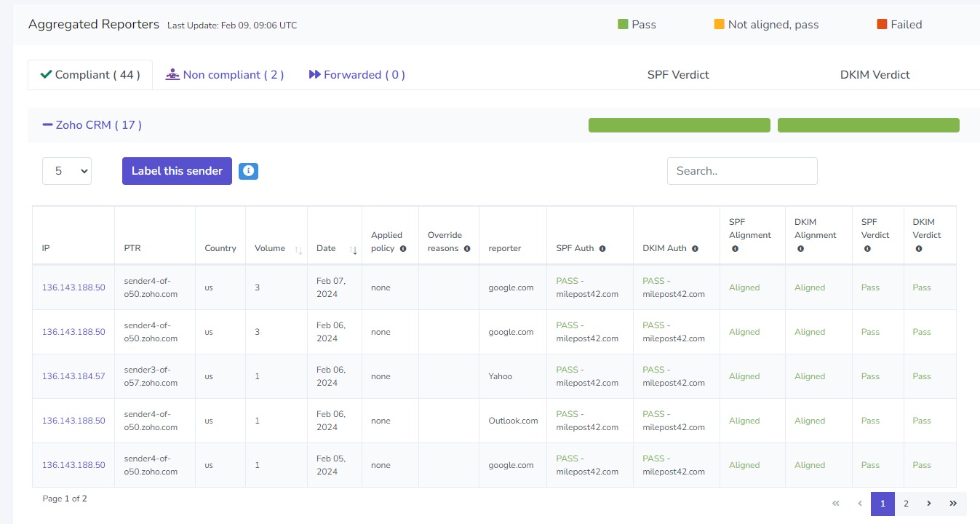Click SPF Alignment Aligned in Feb 07 row
Viewport: 980px width, 524px height.
pyautogui.click(x=744, y=287)
